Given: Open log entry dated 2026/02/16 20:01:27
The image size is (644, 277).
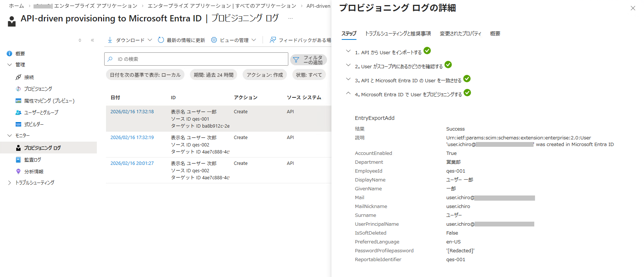Looking at the screenshot, I should point(132,163).
